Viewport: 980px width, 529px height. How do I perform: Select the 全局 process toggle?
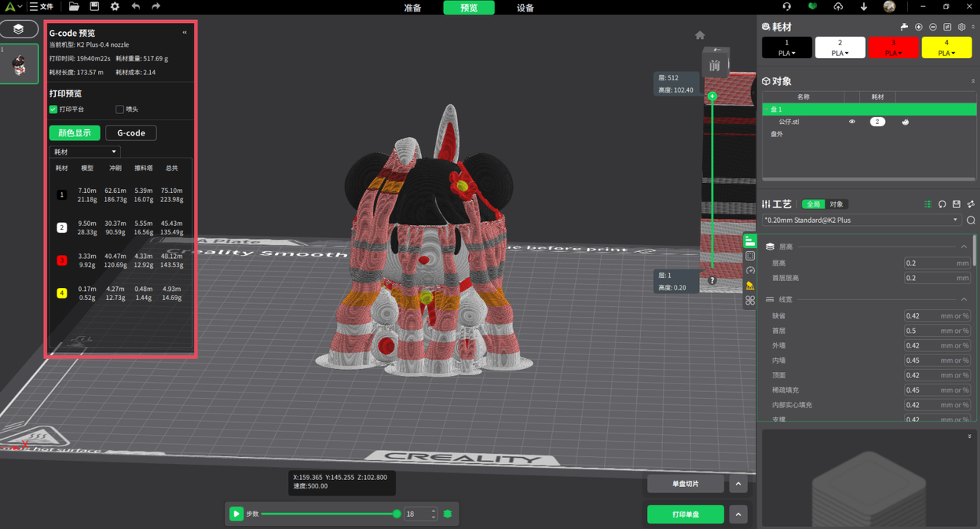(812, 204)
